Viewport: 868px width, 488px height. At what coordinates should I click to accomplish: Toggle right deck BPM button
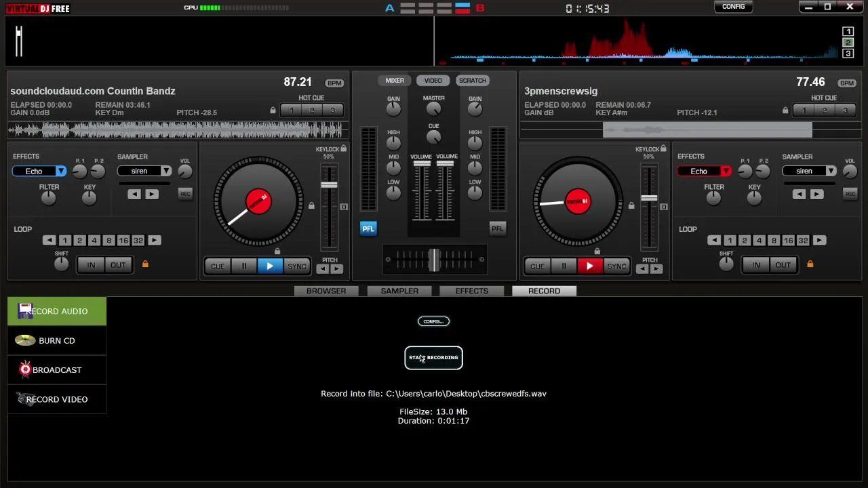pyautogui.click(x=847, y=83)
